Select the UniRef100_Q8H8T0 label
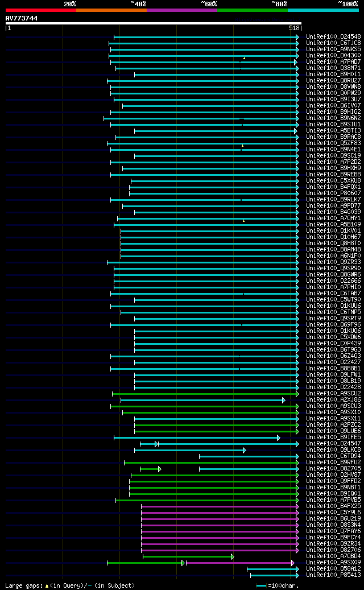Viewport: 364px width, 590px height. (x=333, y=244)
